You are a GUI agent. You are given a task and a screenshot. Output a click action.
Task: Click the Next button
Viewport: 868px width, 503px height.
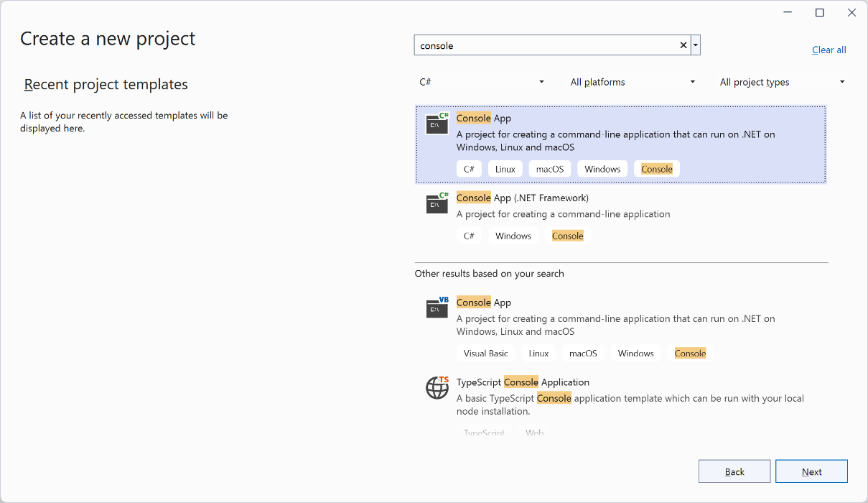click(811, 471)
